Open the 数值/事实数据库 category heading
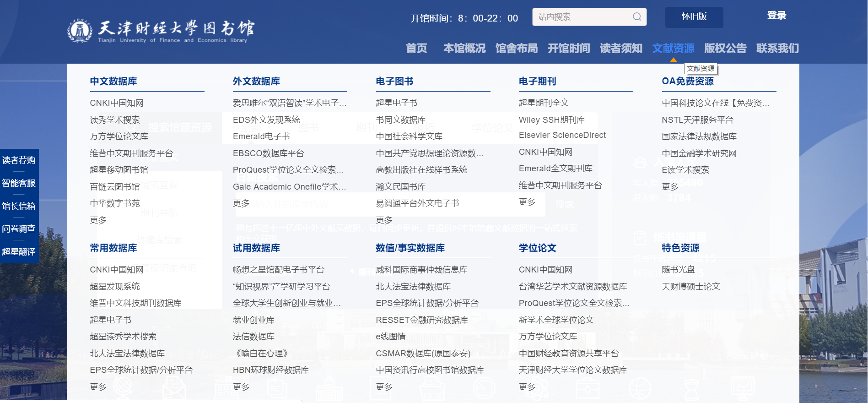 (410, 248)
